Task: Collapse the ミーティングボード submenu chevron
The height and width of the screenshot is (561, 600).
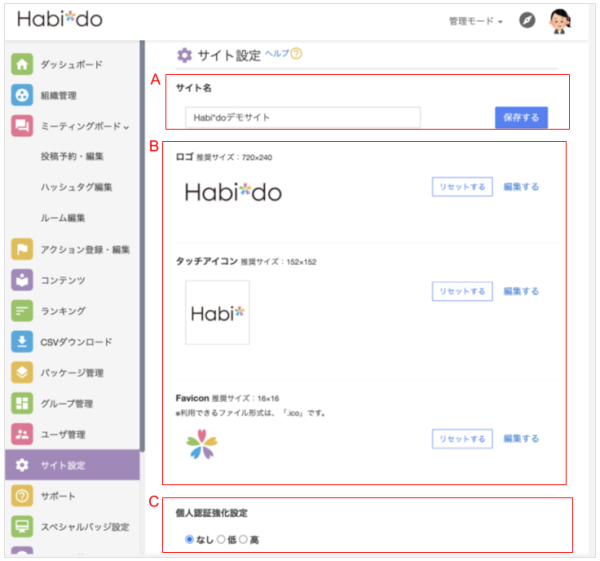Action: (x=127, y=127)
